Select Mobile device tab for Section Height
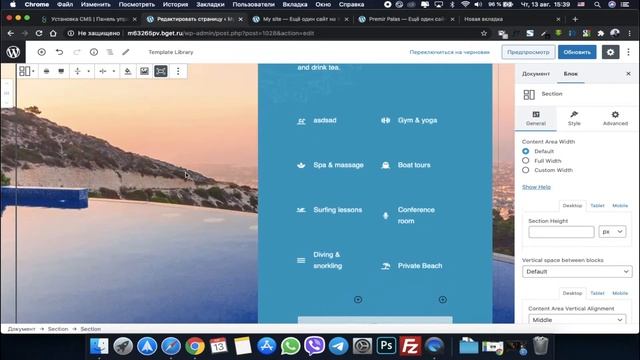 pyautogui.click(x=620, y=206)
